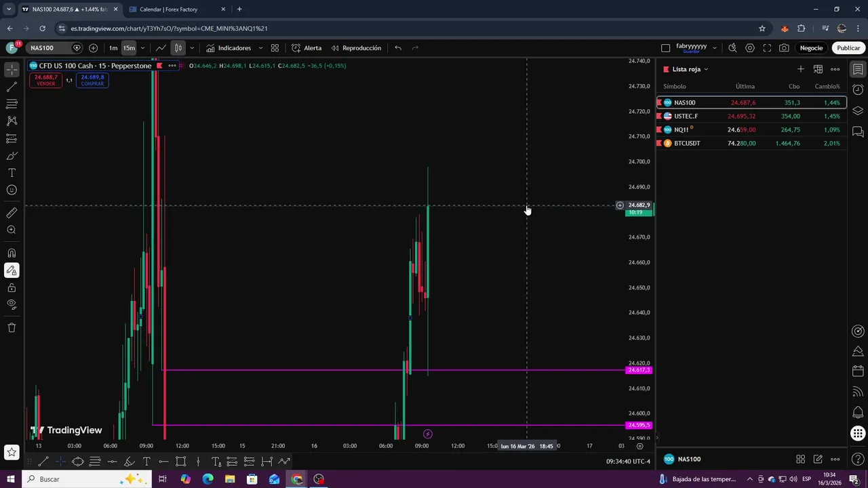Sort watchlist by Última column
This screenshot has width=868, height=488.
[x=745, y=87]
